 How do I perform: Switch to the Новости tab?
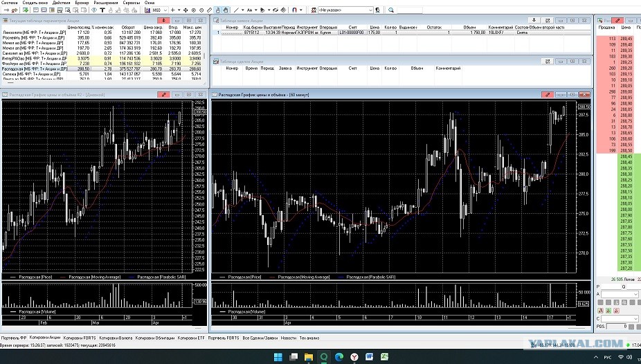coord(289,338)
